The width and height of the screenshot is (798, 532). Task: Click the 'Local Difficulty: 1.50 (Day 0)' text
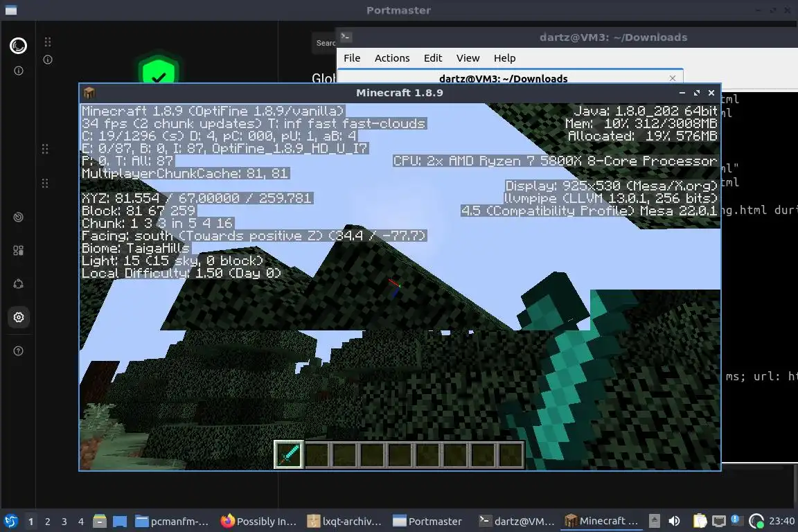pos(181,274)
